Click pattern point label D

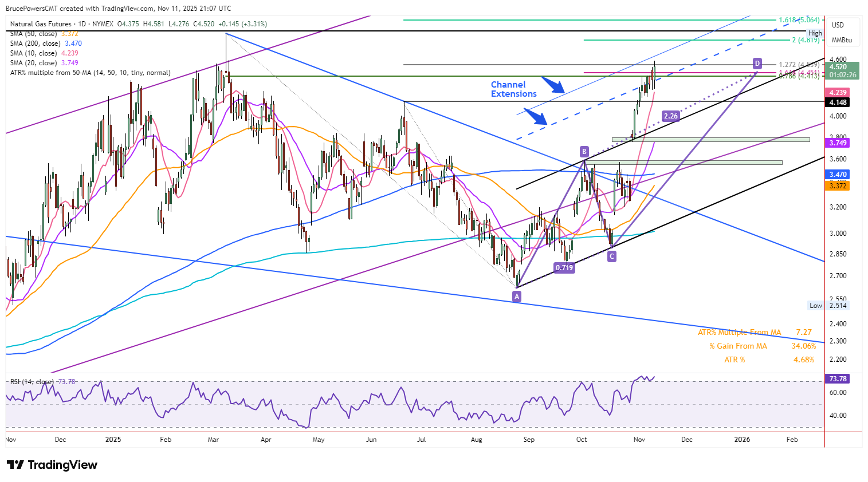757,63
